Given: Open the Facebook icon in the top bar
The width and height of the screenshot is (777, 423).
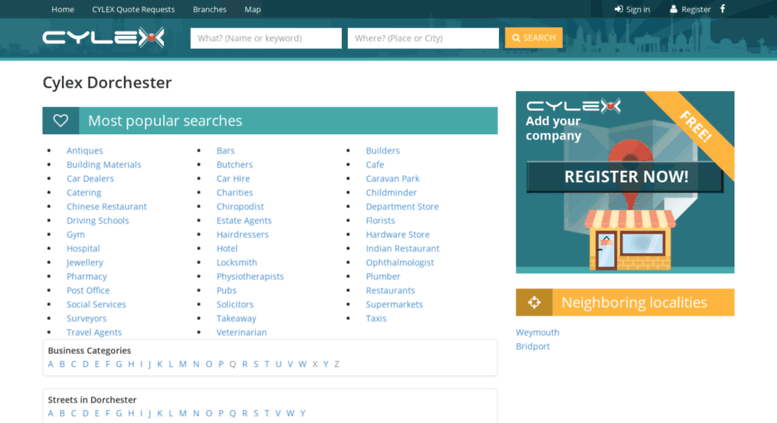Looking at the screenshot, I should click(722, 9).
